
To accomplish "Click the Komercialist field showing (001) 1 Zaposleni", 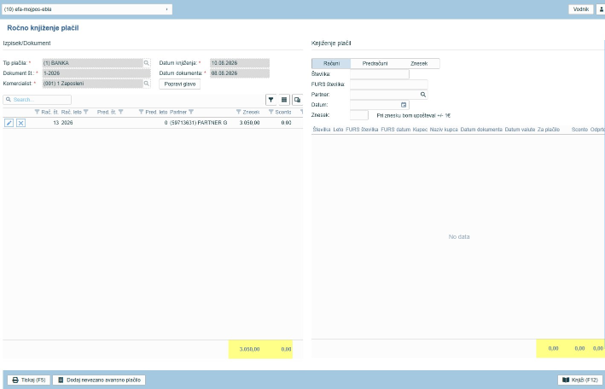I will [x=93, y=83].
